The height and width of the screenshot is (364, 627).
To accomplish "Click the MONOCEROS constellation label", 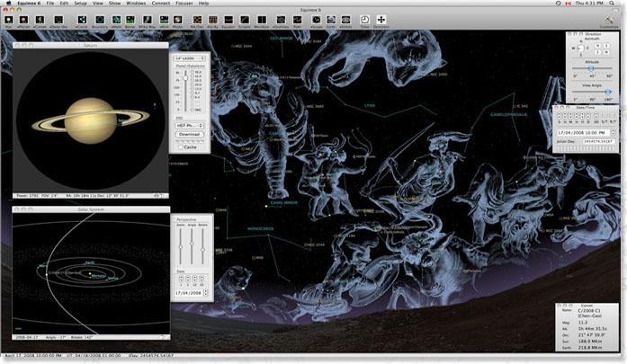I will point(260,228).
